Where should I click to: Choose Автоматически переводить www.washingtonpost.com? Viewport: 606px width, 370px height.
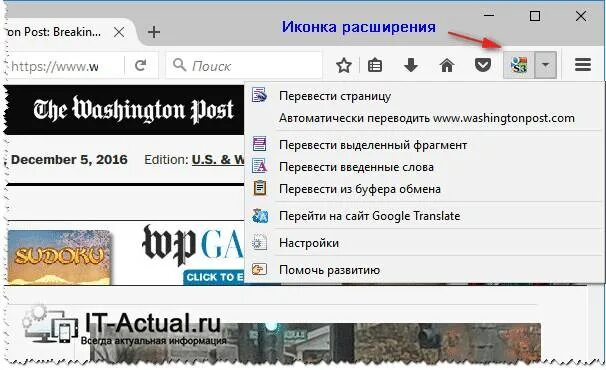(424, 118)
